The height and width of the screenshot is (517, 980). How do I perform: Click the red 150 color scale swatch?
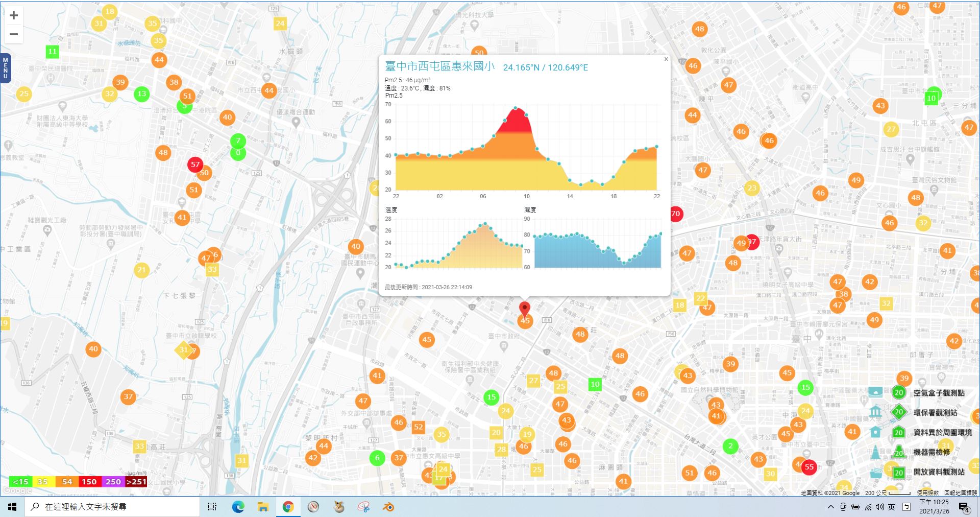coord(90,482)
